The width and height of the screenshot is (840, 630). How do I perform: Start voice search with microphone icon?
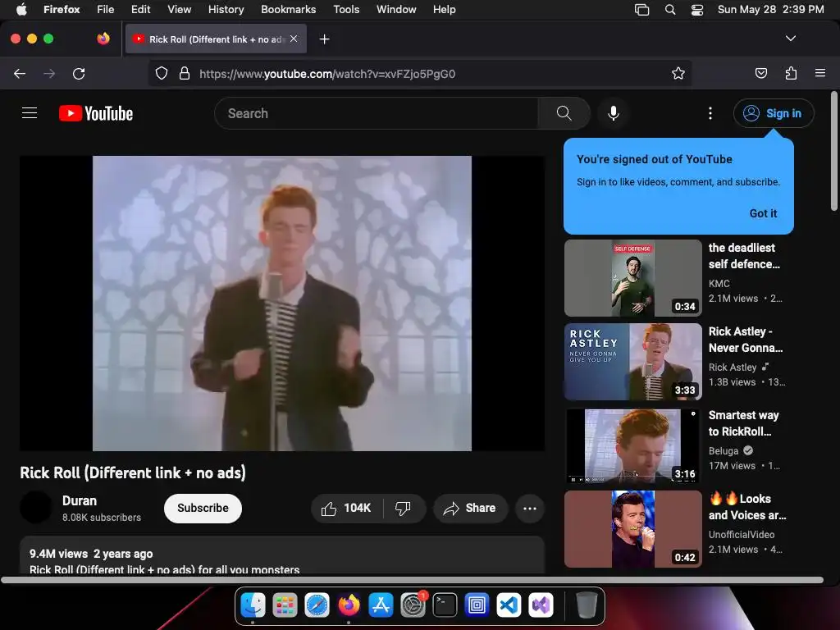(614, 113)
